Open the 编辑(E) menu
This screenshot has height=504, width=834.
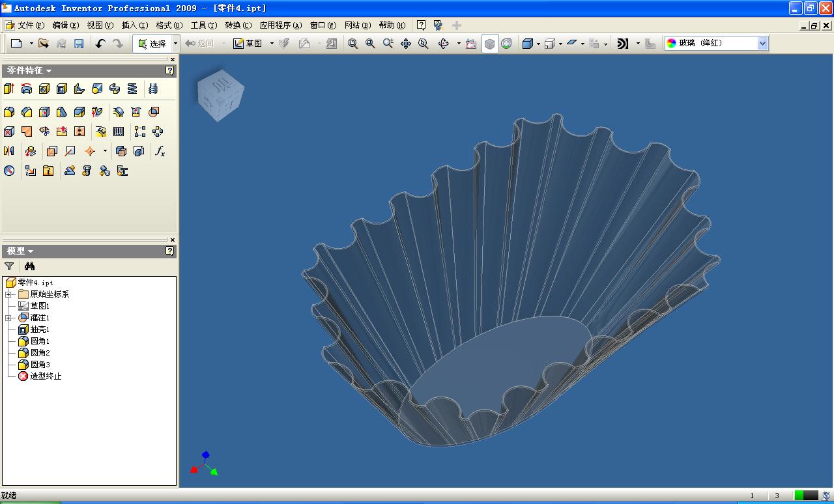[65, 25]
